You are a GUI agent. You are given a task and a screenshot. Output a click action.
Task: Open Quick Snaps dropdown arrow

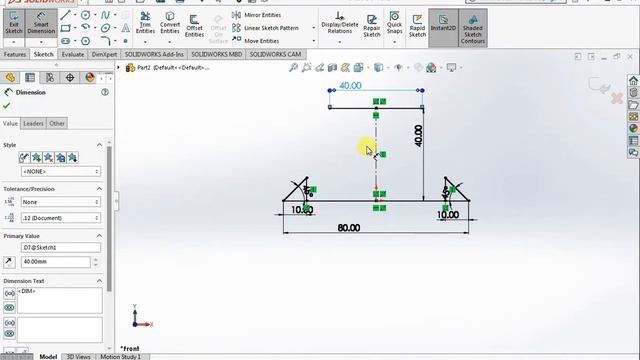coord(394,42)
